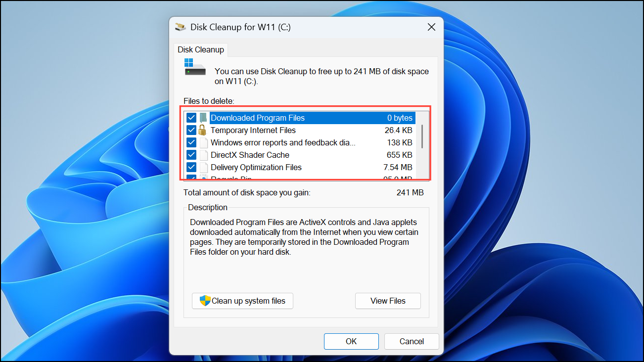The width and height of the screenshot is (644, 362).
Task: Confirm cleanup by clicking OK
Action: [x=351, y=341]
